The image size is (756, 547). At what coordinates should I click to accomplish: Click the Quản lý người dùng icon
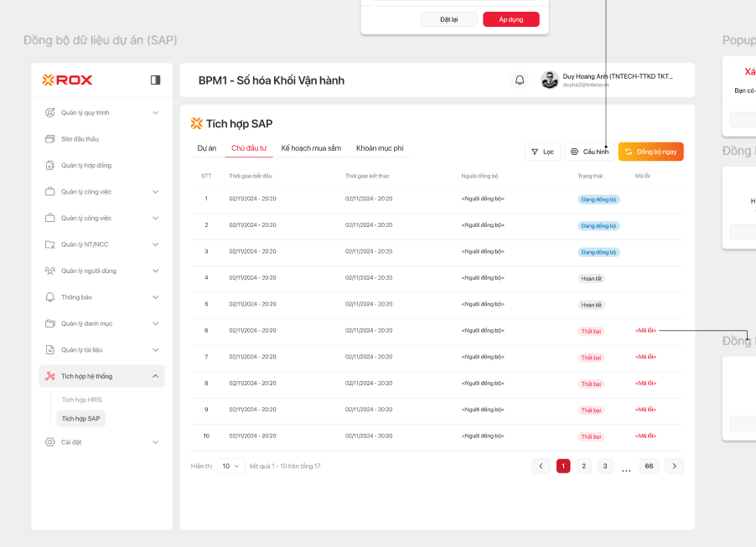point(50,271)
